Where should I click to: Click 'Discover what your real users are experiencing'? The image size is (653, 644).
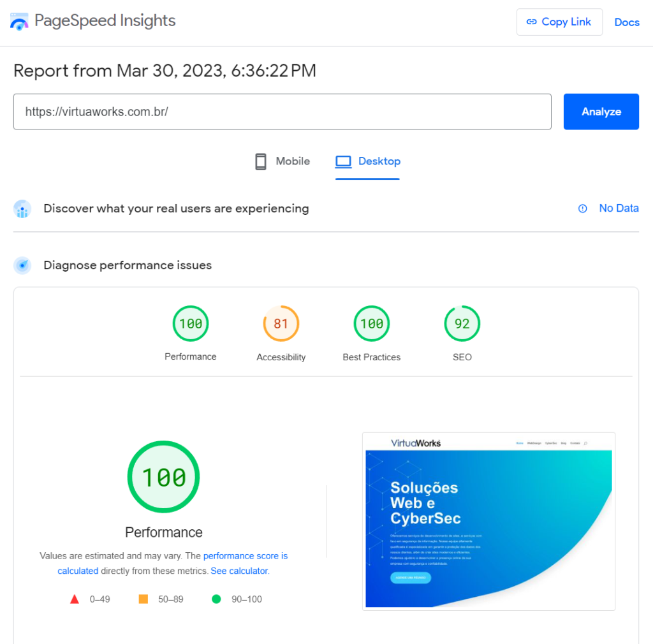pos(176,209)
